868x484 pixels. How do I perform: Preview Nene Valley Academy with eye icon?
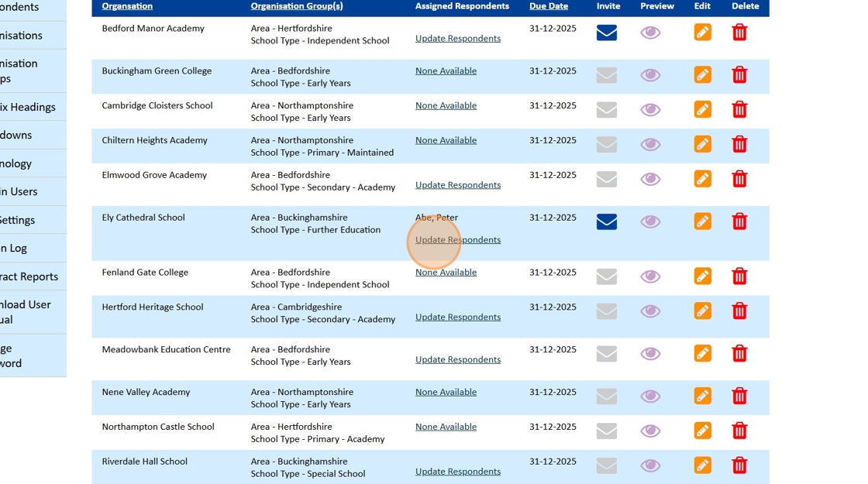pyautogui.click(x=650, y=396)
